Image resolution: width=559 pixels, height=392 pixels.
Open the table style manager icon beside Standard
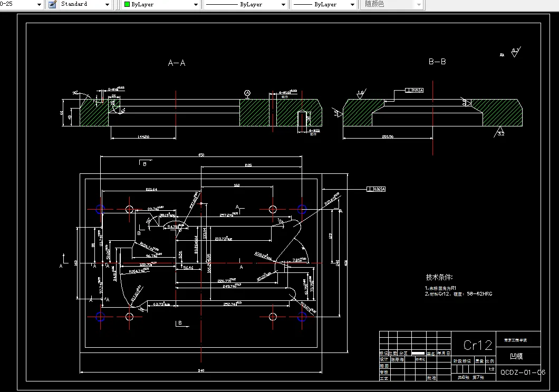(52, 4)
